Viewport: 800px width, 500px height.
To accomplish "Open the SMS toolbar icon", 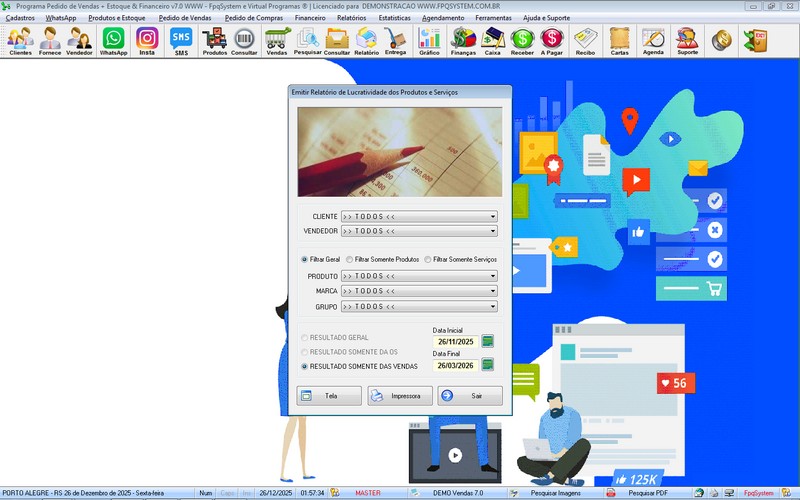I will click(x=180, y=40).
